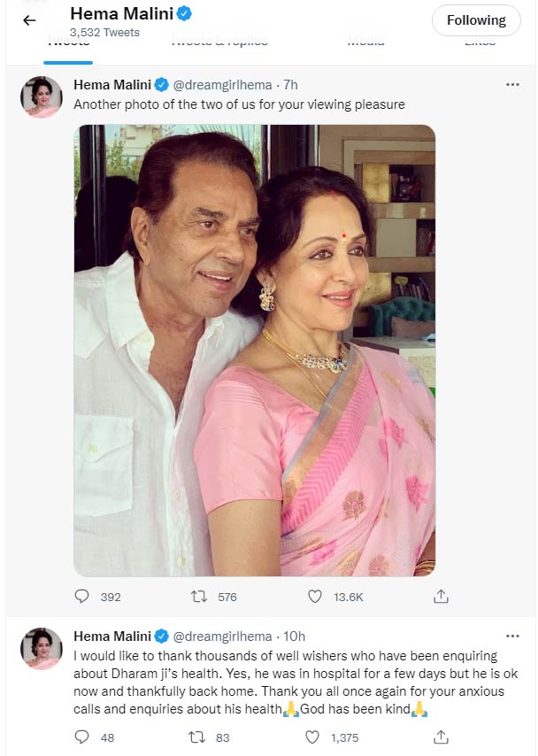
Task: Open Hema Malini name on the 10h tweet
Action: coord(112,636)
